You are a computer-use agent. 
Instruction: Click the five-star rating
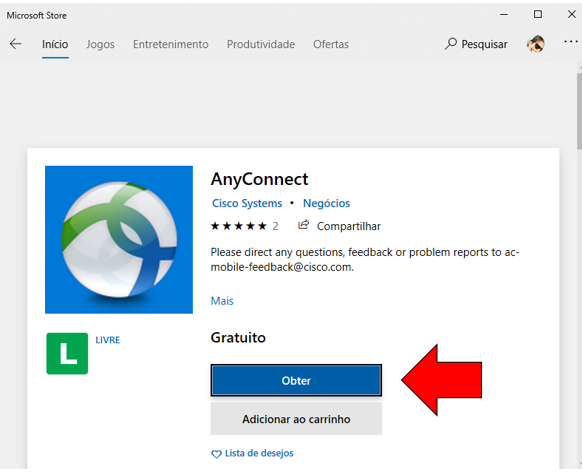tap(239, 226)
